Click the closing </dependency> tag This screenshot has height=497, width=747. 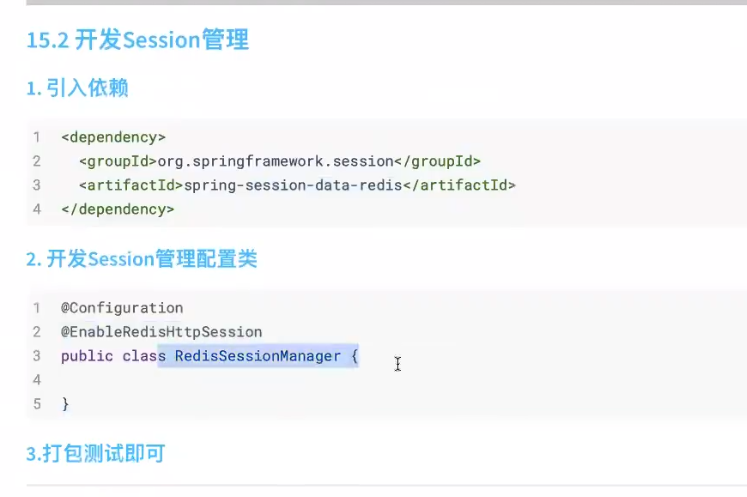[x=117, y=209]
